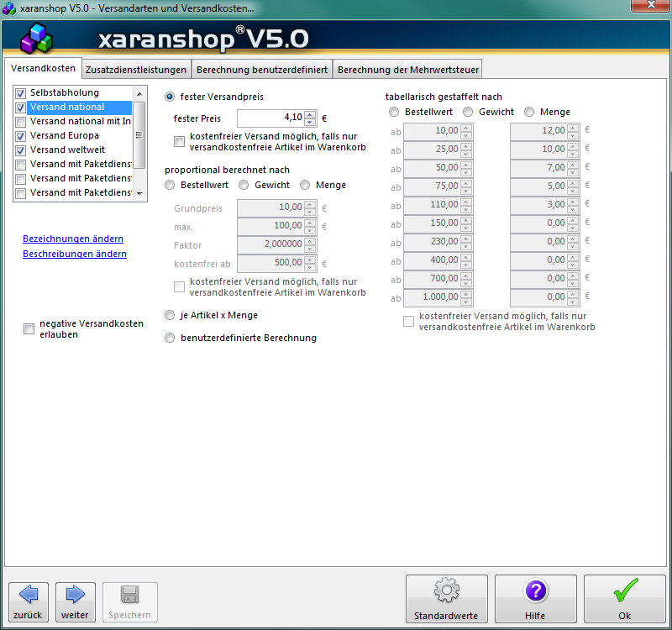Click the Beschreibungen ändern link
This screenshot has width=672, height=630.
click(x=75, y=255)
